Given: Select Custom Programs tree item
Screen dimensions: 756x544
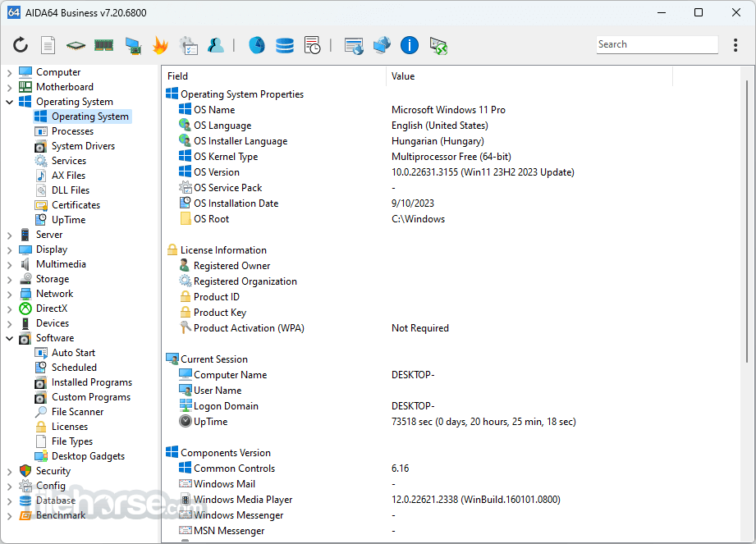Looking at the screenshot, I should [90, 397].
